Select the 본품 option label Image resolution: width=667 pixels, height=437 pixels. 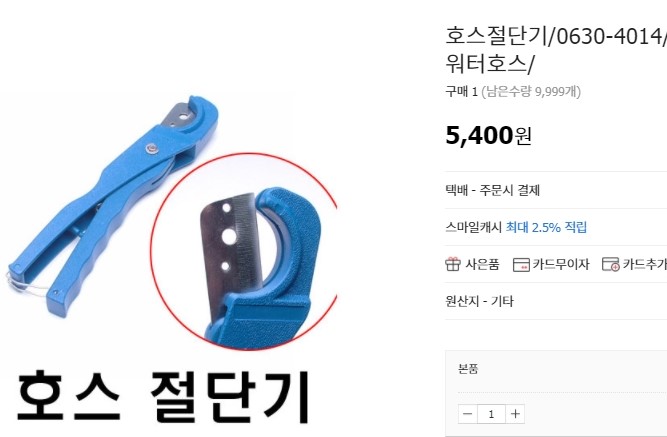468,368
